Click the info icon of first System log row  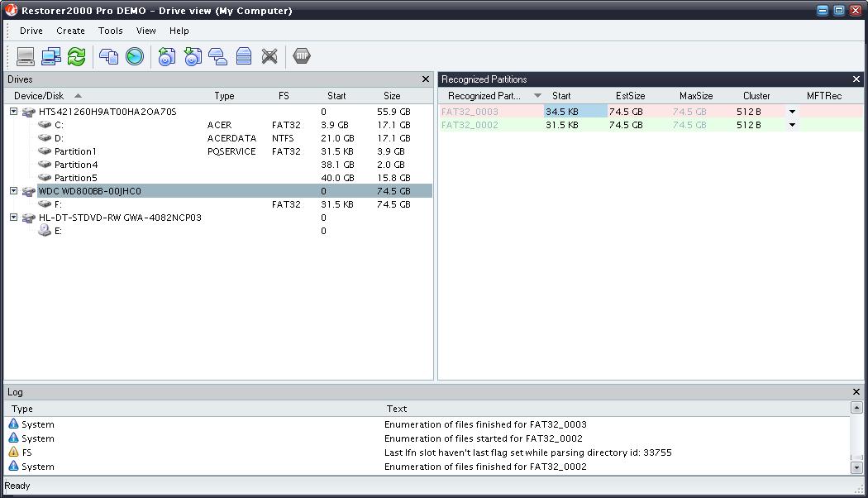click(14, 424)
